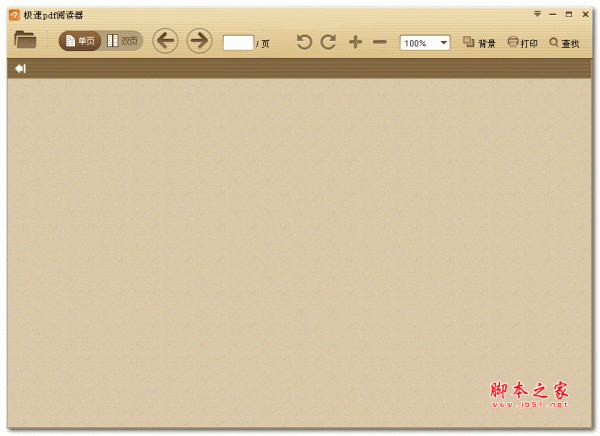
Task: Zoom out with the minus icon
Action: pos(380,42)
